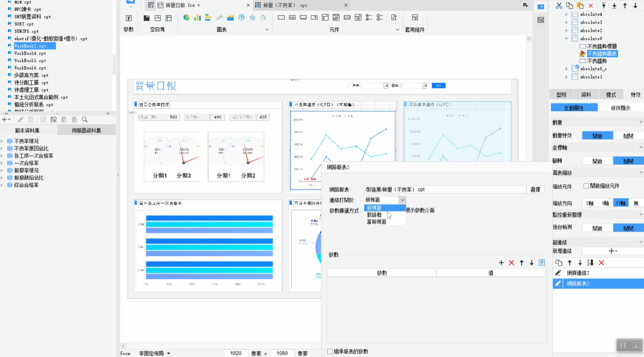
Task: Delete parameter row with red X
Action: point(512,263)
